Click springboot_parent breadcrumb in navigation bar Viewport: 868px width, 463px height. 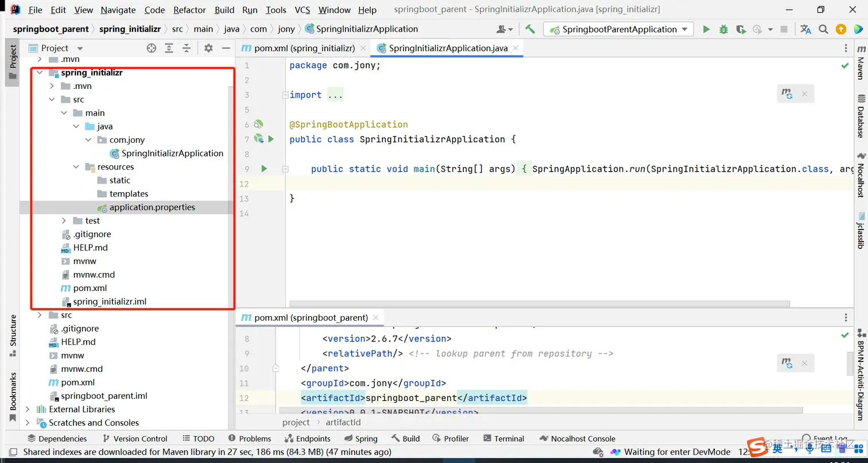tap(51, 29)
